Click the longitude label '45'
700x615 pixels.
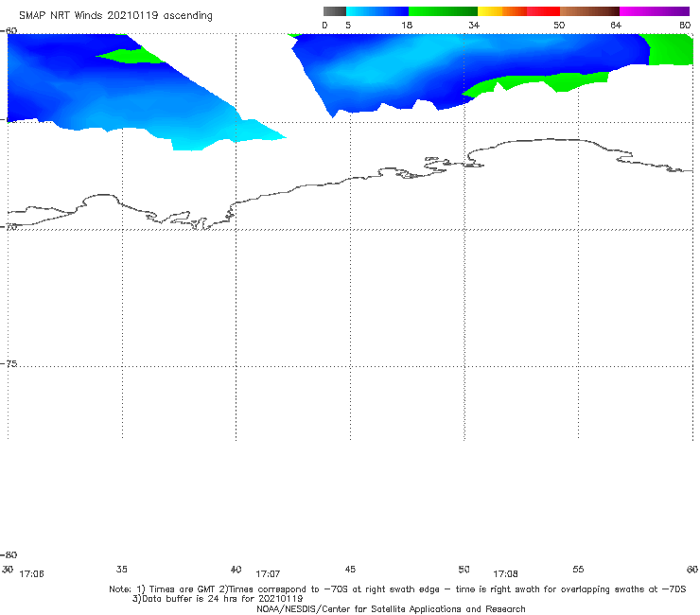[x=350, y=569]
